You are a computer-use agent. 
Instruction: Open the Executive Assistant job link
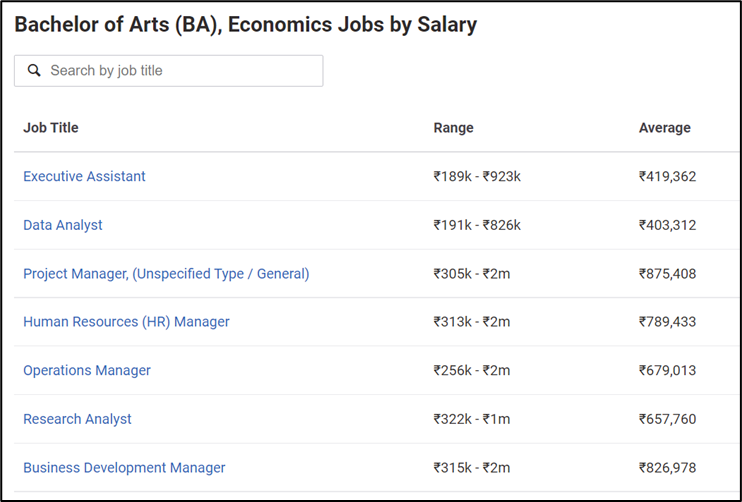click(84, 176)
